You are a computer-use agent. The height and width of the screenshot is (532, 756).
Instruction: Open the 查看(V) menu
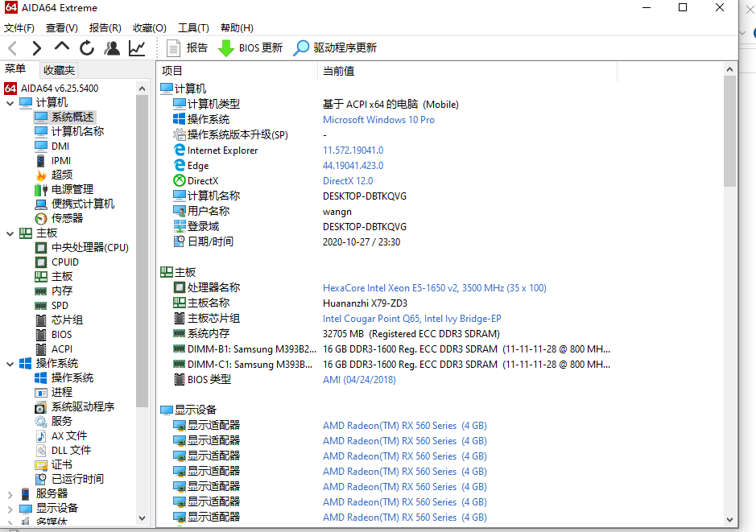(62, 28)
